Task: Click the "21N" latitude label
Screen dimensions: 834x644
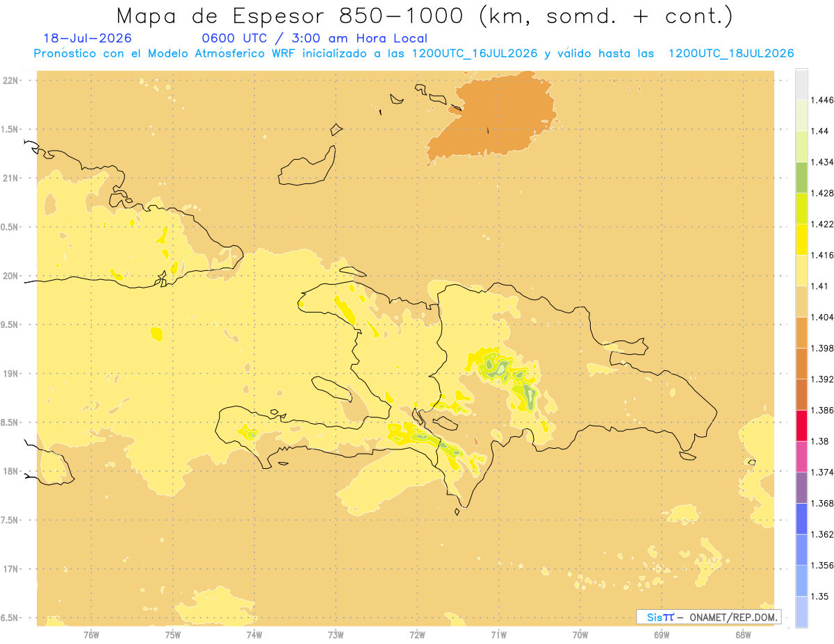Action: [10, 179]
